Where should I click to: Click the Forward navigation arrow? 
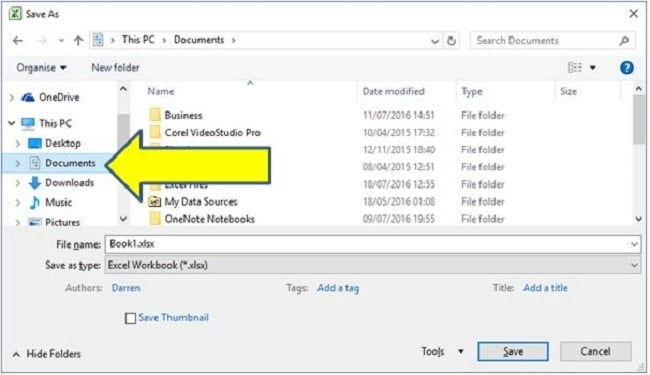tap(42, 41)
